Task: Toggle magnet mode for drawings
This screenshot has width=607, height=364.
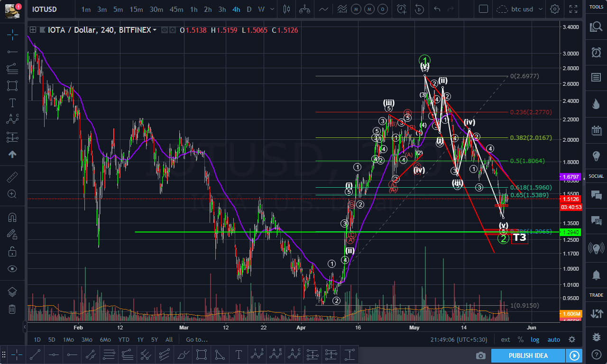Action: 12,217
